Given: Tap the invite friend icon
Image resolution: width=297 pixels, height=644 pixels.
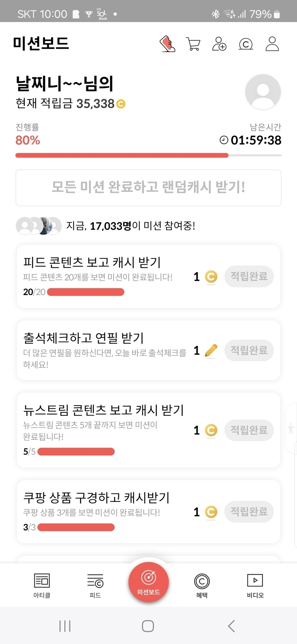Looking at the screenshot, I should pyautogui.click(x=219, y=44).
